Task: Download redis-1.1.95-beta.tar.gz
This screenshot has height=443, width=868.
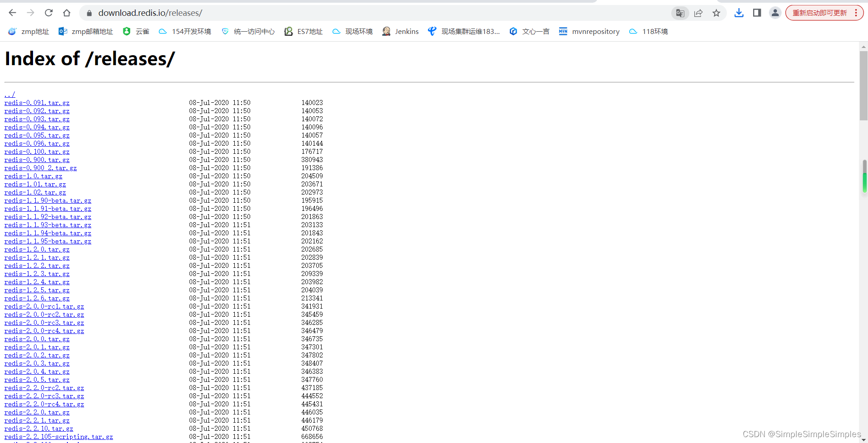Action: pos(48,241)
